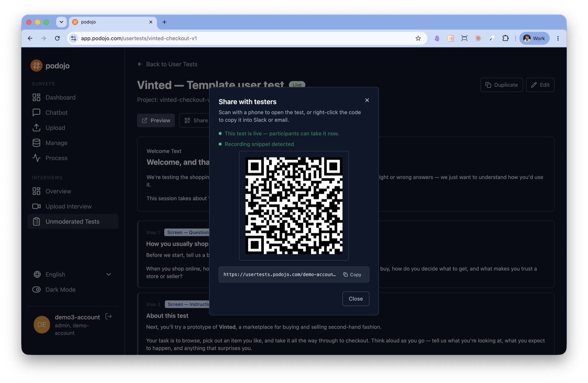Open the English language dropdown
Image resolution: width=588 pixels, height=383 pixels.
[73, 274]
